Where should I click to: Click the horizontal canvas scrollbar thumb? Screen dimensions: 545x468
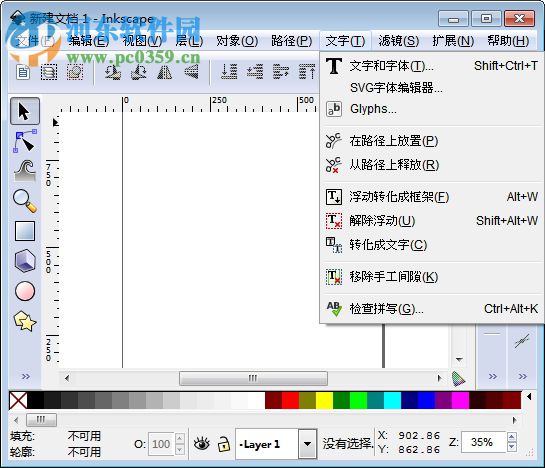(253, 378)
